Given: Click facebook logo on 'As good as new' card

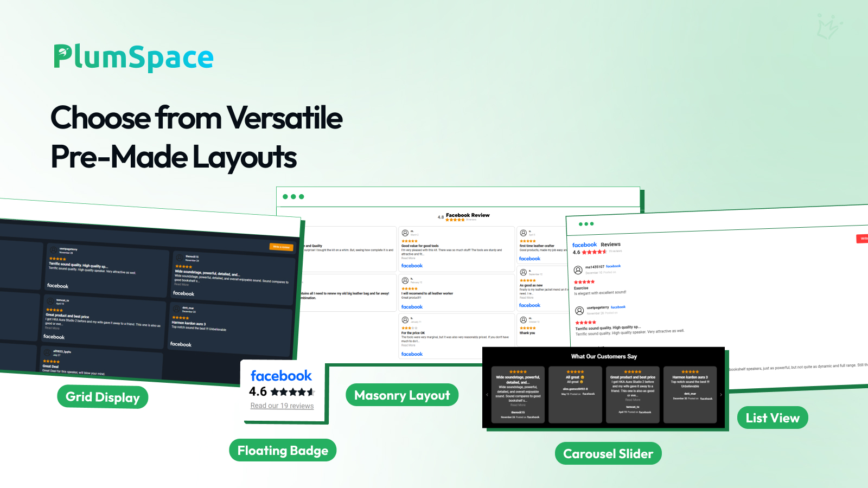Looking at the screenshot, I should click(x=529, y=305).
